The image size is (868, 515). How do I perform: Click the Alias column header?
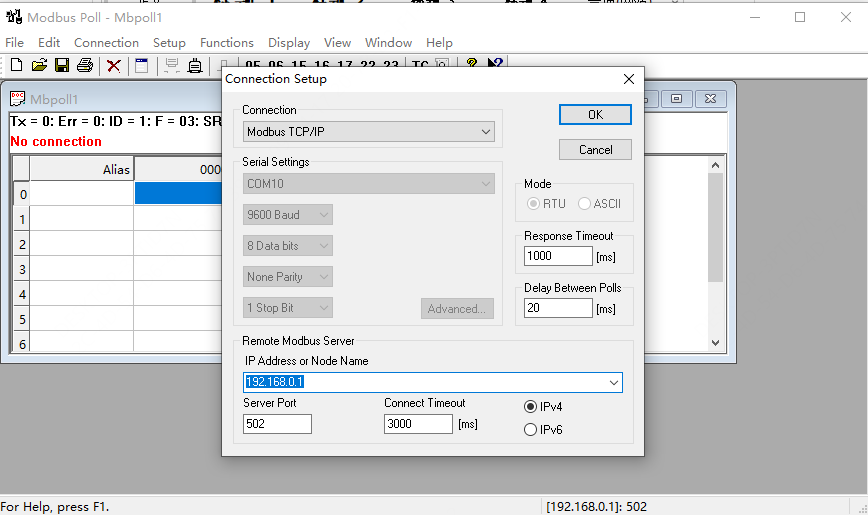(82, 169)
